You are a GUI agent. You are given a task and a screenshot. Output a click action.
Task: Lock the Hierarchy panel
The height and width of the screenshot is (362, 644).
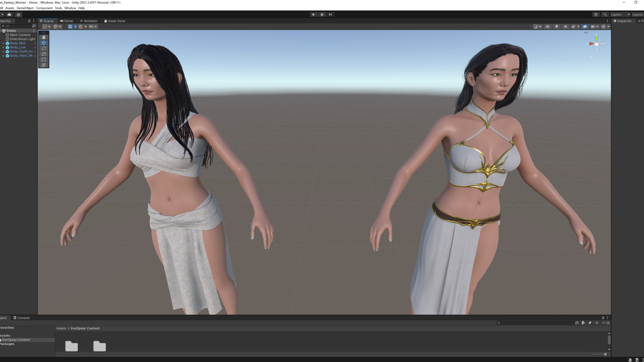(29, 21)
